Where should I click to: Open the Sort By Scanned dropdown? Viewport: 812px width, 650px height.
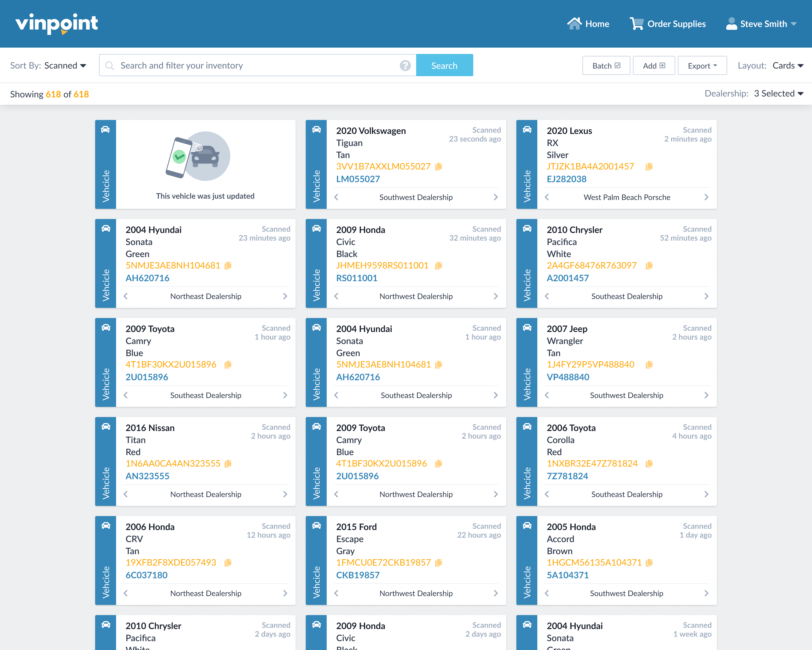pos(65,66)
